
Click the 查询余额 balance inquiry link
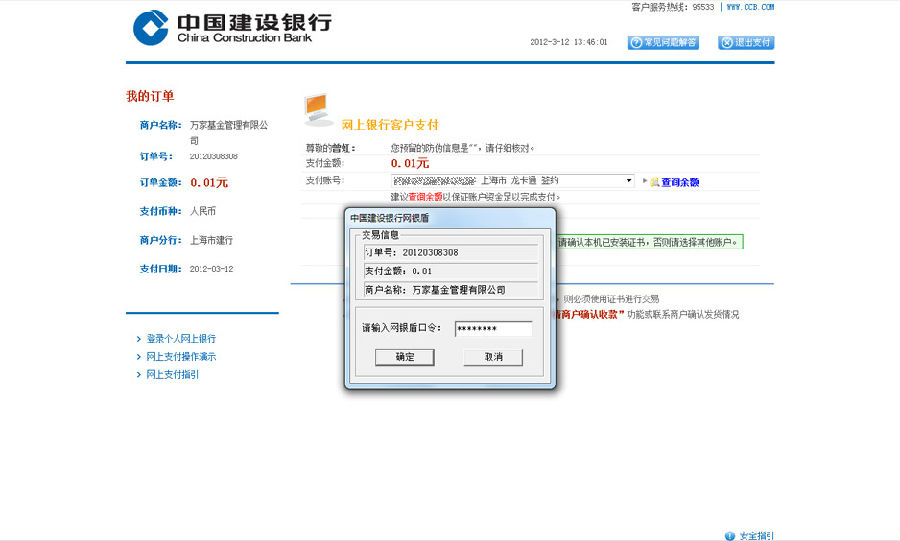tap(680, 182)
